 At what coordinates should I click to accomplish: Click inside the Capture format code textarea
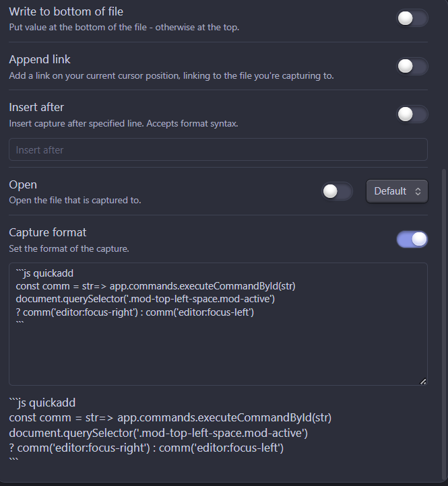pos(218,324)
